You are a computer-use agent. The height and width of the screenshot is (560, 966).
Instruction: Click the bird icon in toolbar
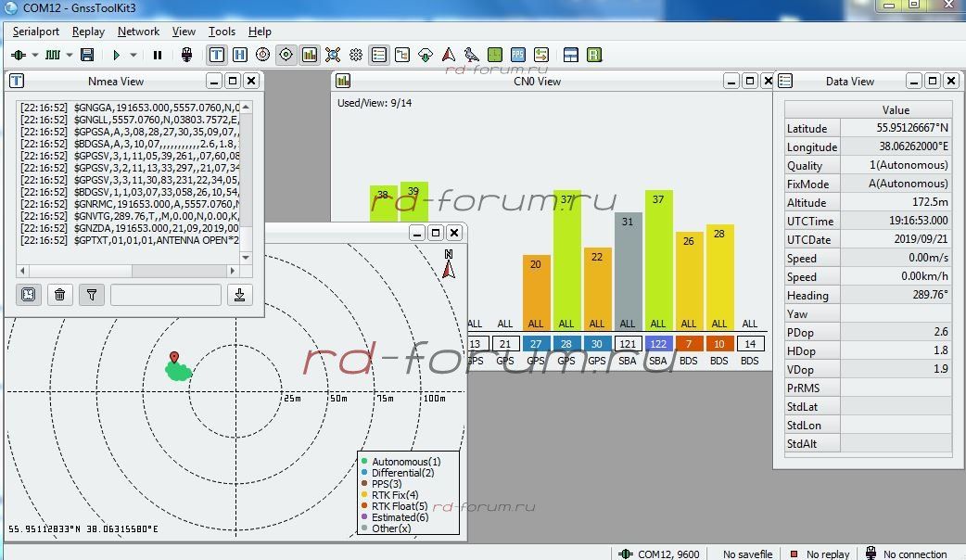click(471, 55)
